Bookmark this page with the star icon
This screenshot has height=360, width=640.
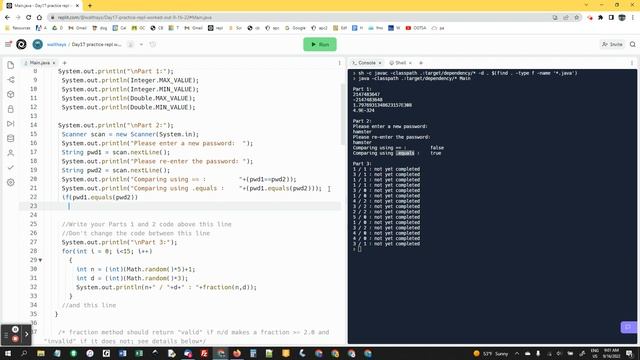577,18
